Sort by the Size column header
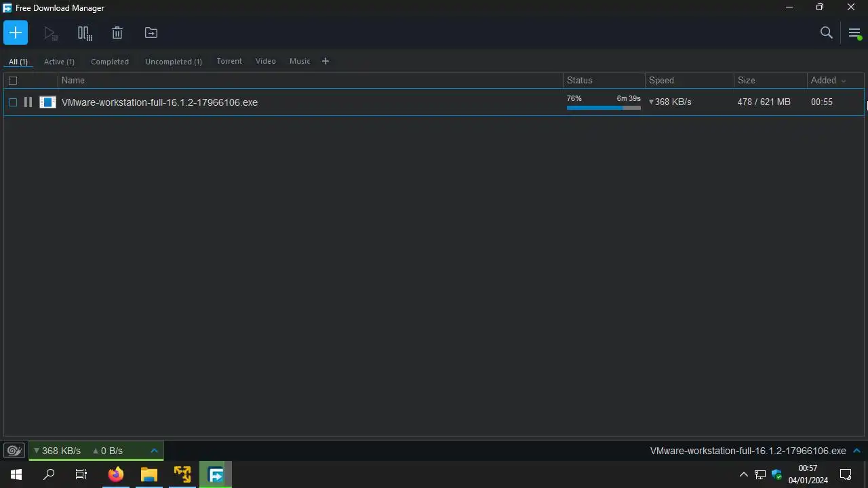Viewport: 868px width, 488px height. [x=770, y=80]
